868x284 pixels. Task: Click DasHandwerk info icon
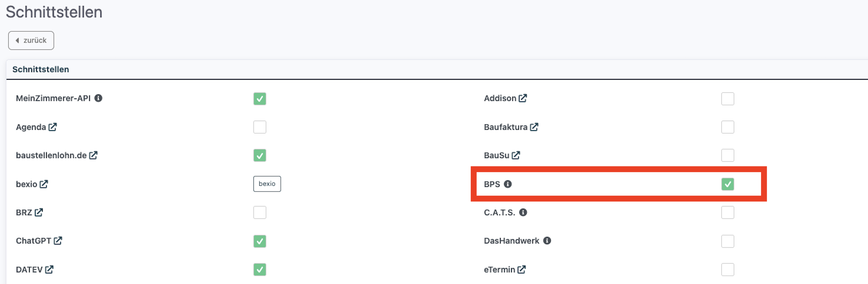[547, 241]
